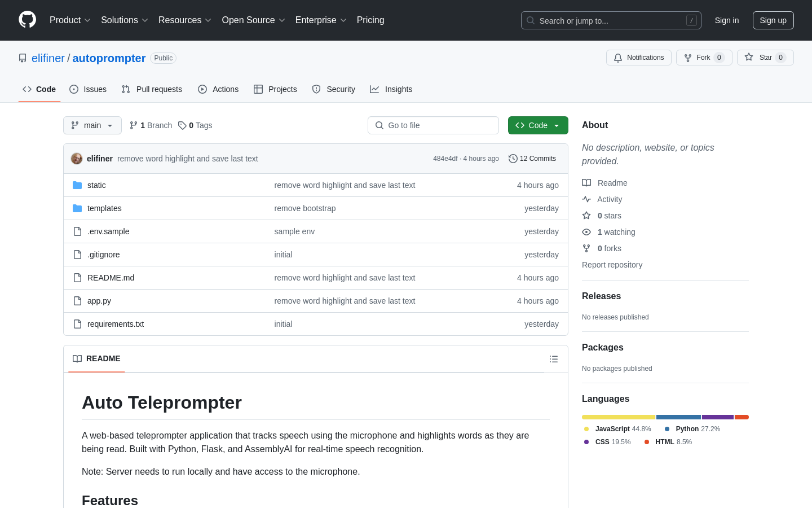812x508 pixels.
Task: Open the autoprompter repository link
Action: click(x=109, y=58)
